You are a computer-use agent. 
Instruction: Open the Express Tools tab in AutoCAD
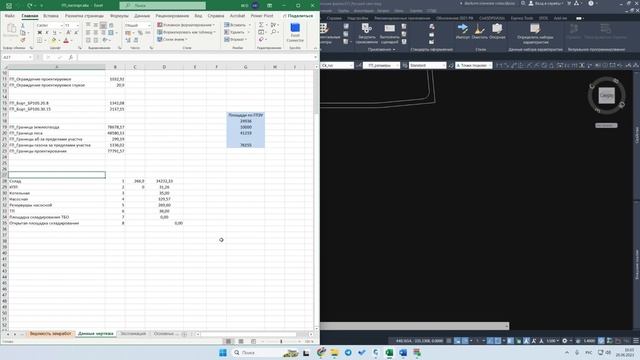point(522,18)
